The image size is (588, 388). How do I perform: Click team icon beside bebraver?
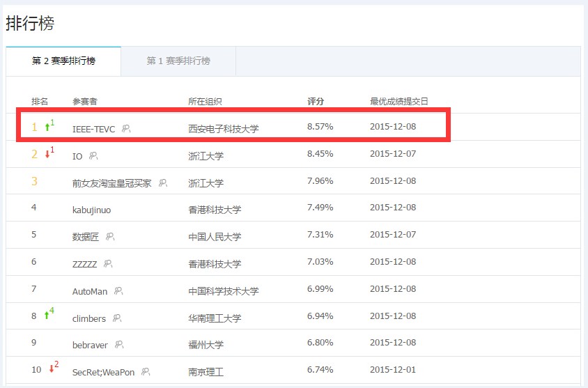(119, 345)
